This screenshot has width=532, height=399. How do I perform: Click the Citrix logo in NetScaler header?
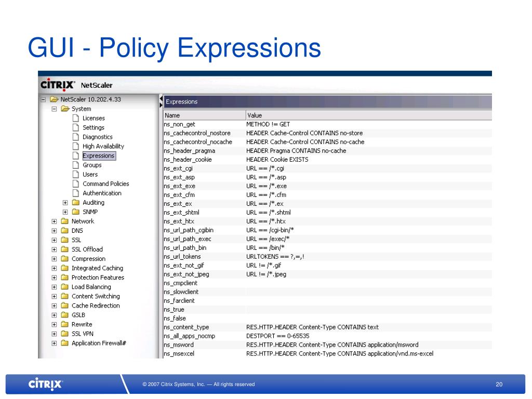[57, 85]
